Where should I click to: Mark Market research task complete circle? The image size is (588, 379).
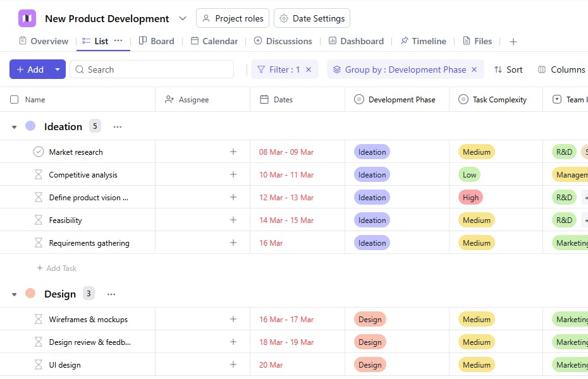tap(39, 152)
